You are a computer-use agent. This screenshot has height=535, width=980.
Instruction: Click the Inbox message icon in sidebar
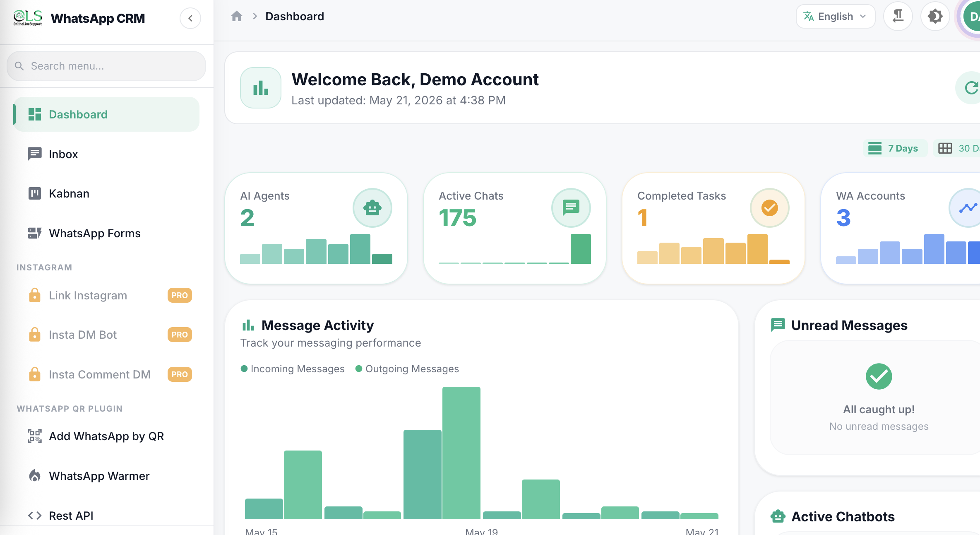click(35, 154)
